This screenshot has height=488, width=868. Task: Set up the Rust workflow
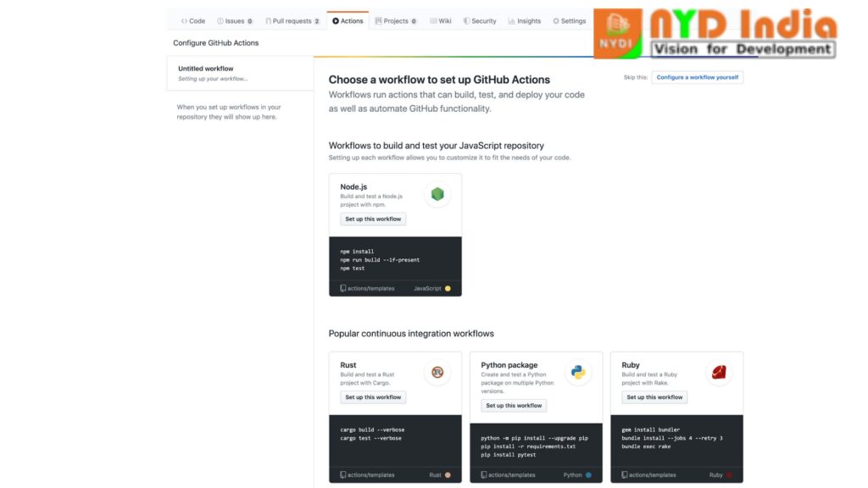pos(373,397)
